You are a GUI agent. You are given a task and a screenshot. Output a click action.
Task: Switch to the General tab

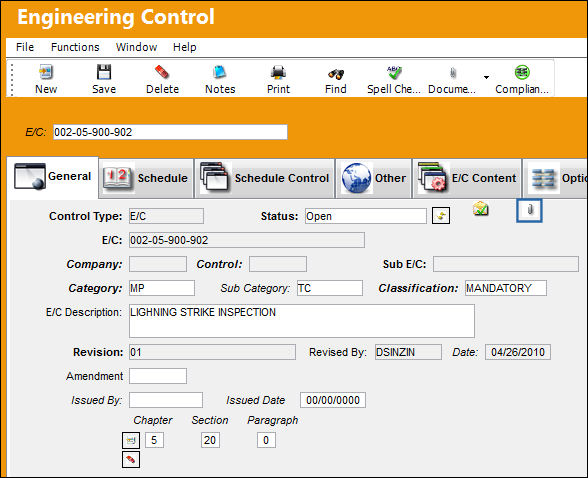point(52,177)
